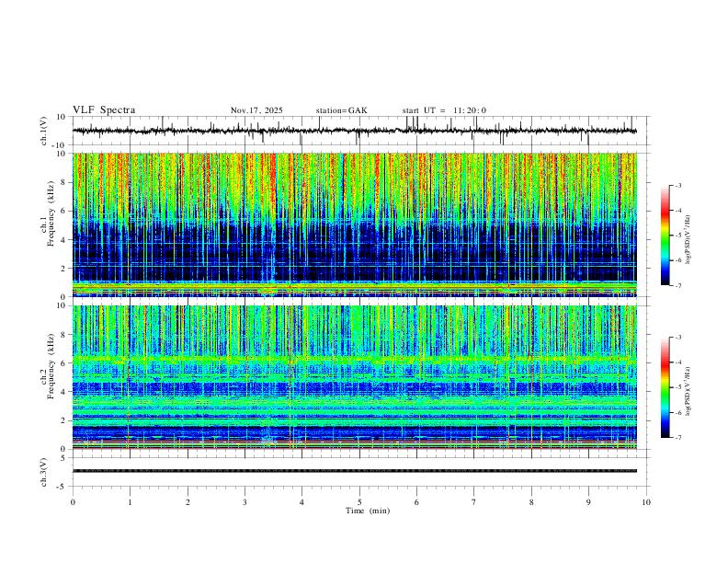Click the "6" kHz tick of ch.1 spectrogram

click(x=63, y=211)
